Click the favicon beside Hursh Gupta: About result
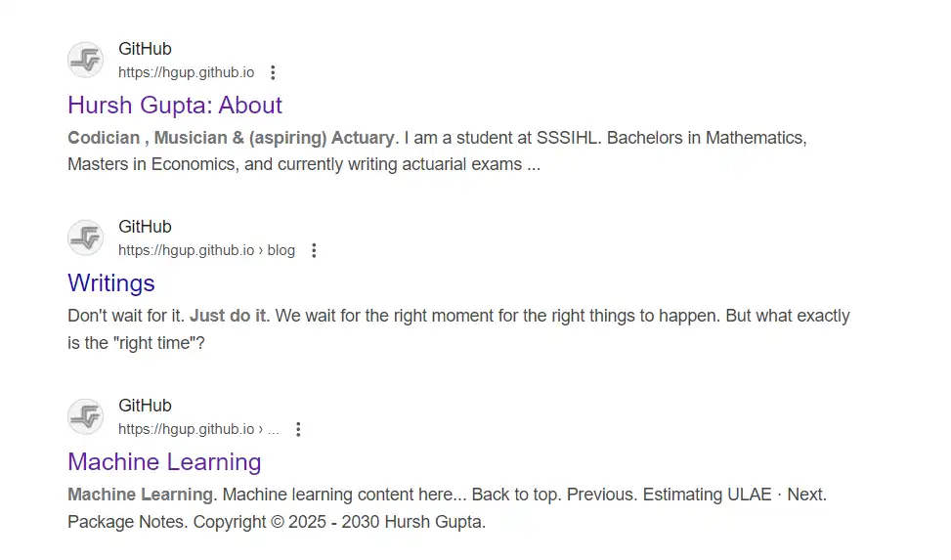This screenshot has height=560, width=951. coord(85,60)
